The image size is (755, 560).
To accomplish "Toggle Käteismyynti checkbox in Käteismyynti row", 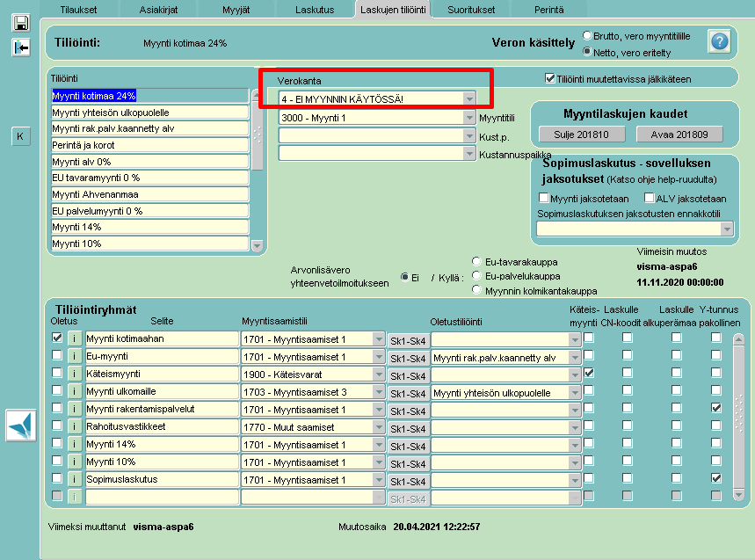I will point(589,373).
